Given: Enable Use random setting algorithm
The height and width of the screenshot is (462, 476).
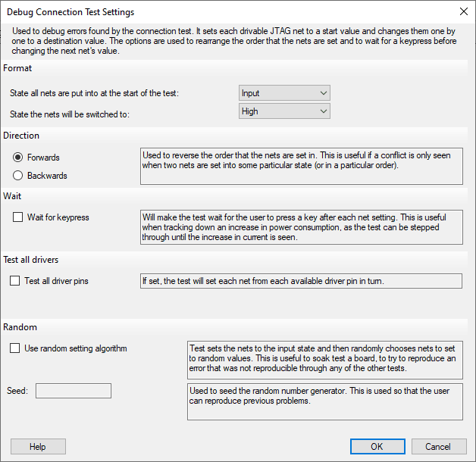Looking at the screenshot, I should [x=14, y=348].
